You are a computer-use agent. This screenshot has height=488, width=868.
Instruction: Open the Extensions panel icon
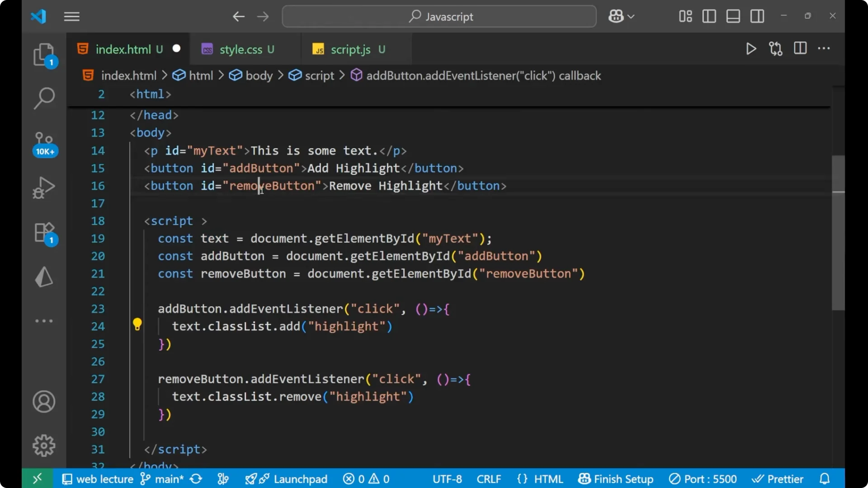pyautogui.click(x=44, y=233)
